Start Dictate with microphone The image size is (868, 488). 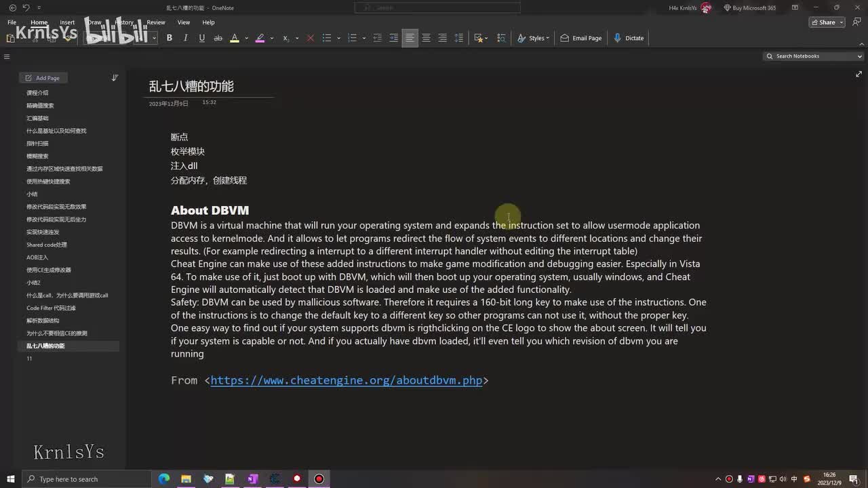click(629, 38)
